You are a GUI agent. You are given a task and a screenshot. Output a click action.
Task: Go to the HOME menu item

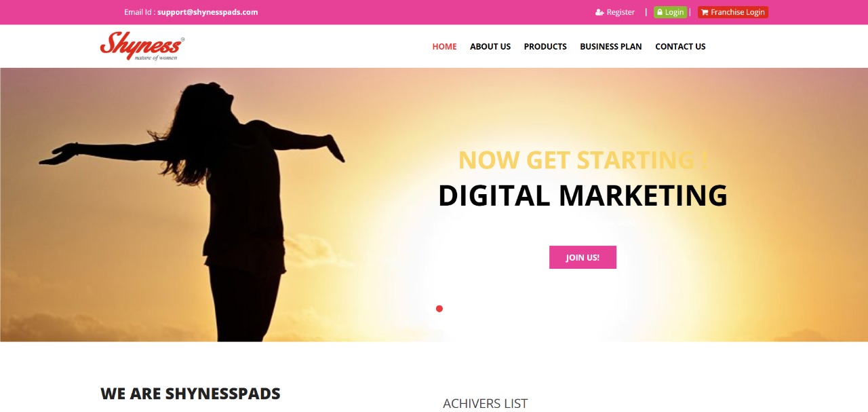444,47
